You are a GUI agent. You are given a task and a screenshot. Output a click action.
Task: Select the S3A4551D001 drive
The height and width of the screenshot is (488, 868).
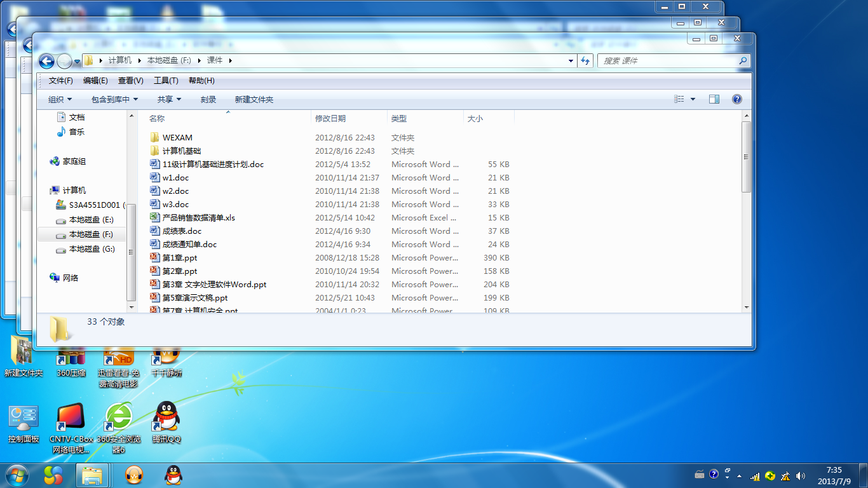(91, 205)
